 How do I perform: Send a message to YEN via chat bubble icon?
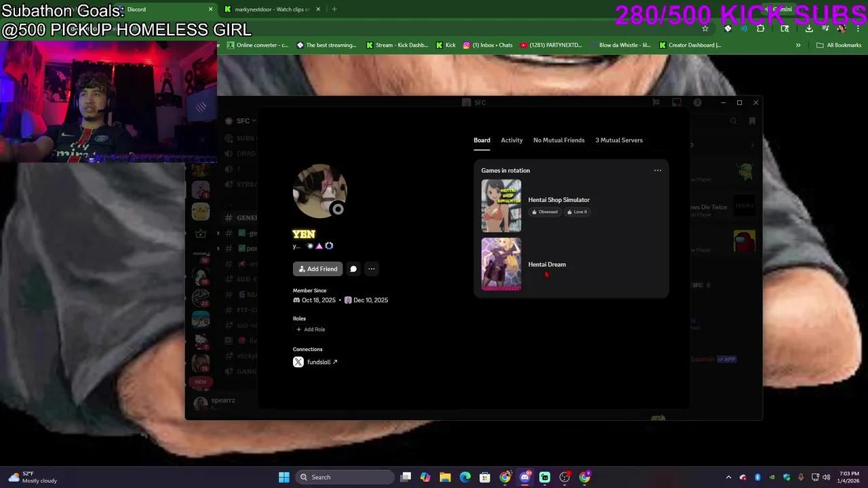point(353,269)
